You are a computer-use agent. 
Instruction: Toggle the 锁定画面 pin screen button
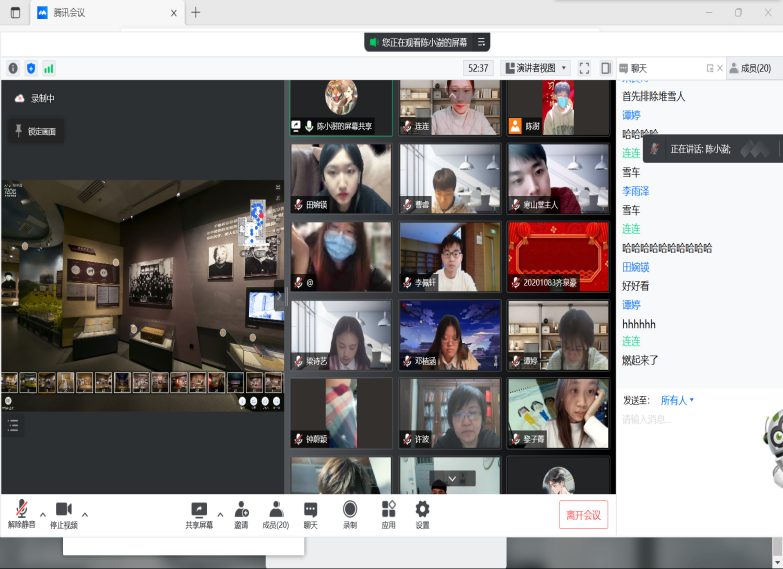click(35, 131)
